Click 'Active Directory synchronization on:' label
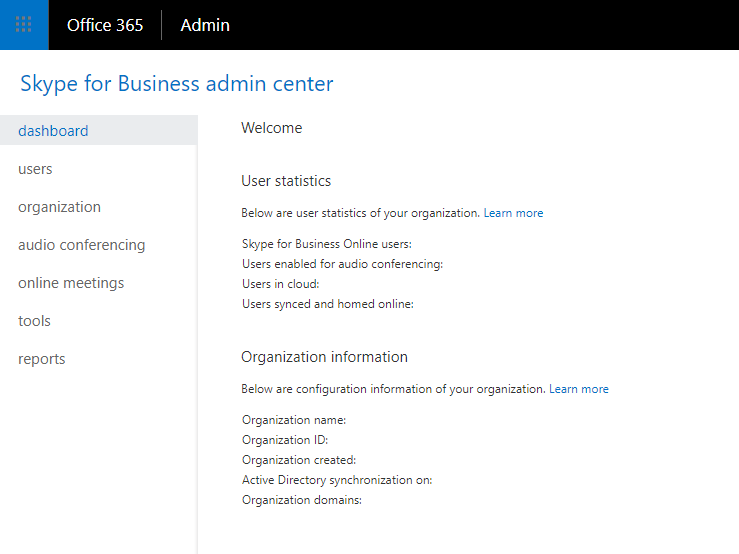 tap(337, 480)
